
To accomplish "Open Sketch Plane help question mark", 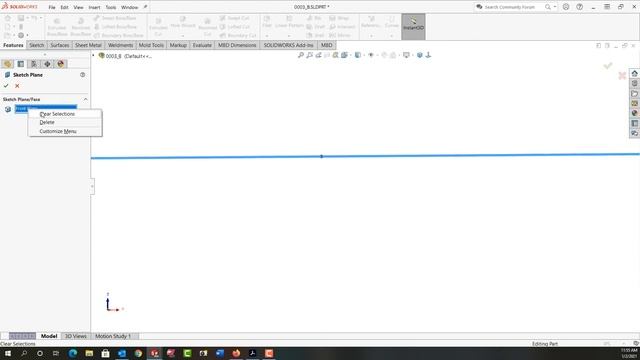I will [82, 75].
